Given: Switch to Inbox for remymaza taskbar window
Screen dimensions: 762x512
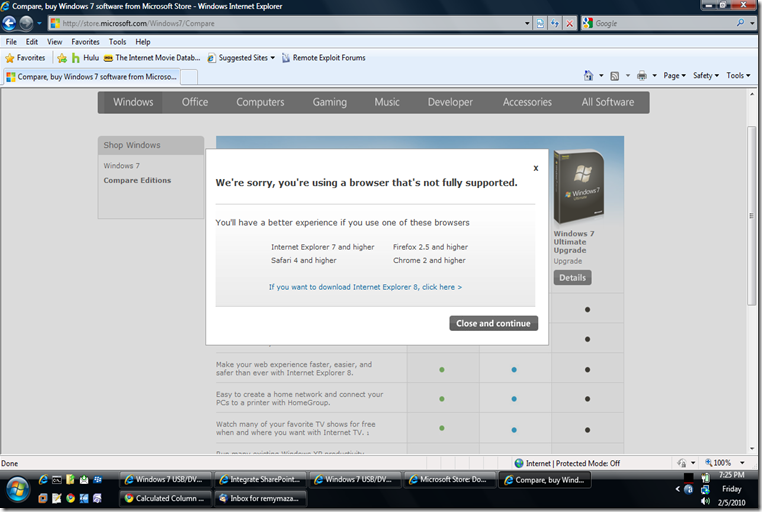Looking at the screenshot, I should coord(260,498).
